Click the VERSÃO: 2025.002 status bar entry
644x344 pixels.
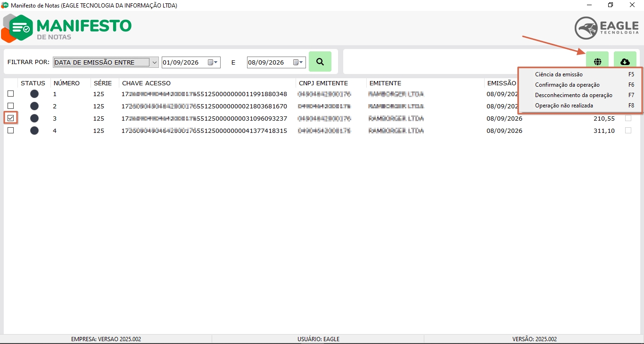(x=535, y=339)
